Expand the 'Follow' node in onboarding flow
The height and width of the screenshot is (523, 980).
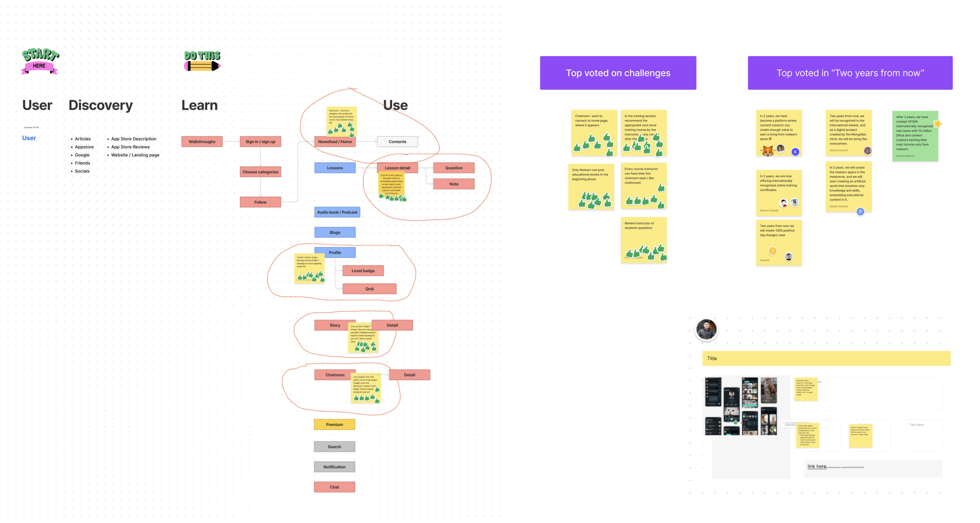[259, 203]
